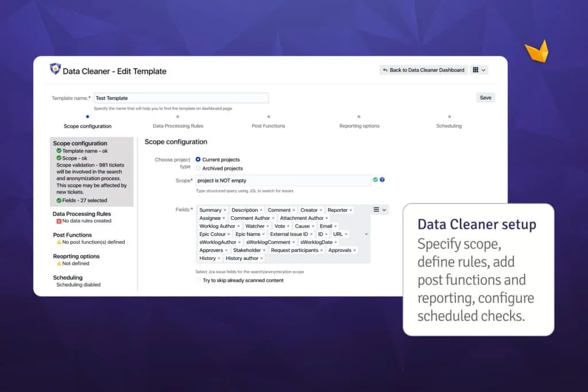
Task: Remove the Watcher field tag
Action: coord(268,226)
